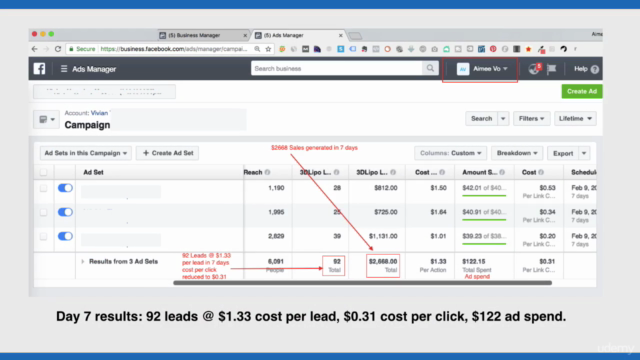Open the Export arrow dropdown

pyautogui.click(x=584, y=153)
